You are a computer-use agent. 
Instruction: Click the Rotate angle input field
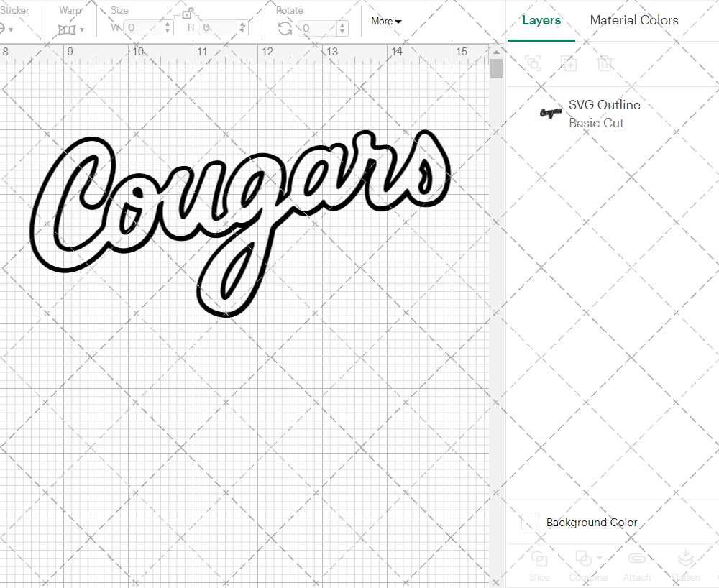(317, 29)
